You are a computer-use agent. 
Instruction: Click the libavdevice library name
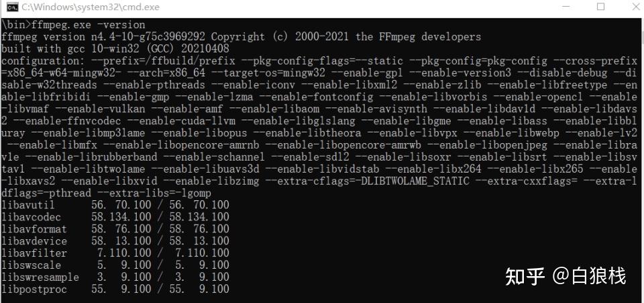pos(34,241)
